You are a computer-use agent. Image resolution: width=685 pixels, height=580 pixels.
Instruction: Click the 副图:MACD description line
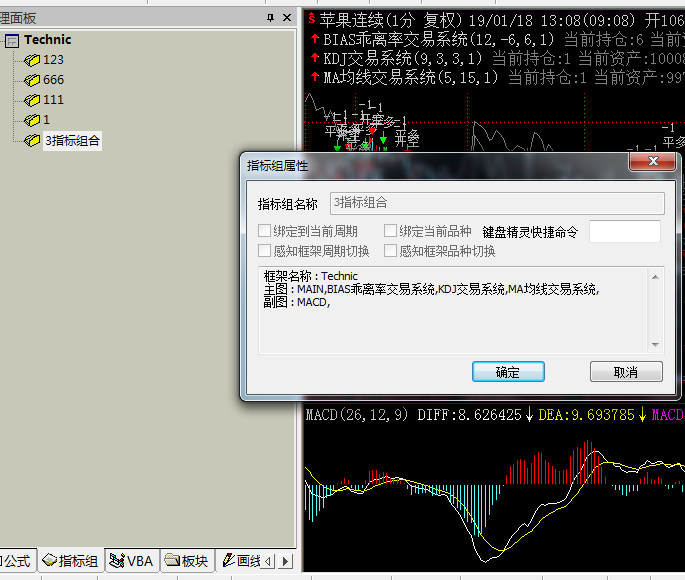coord(297,302)
